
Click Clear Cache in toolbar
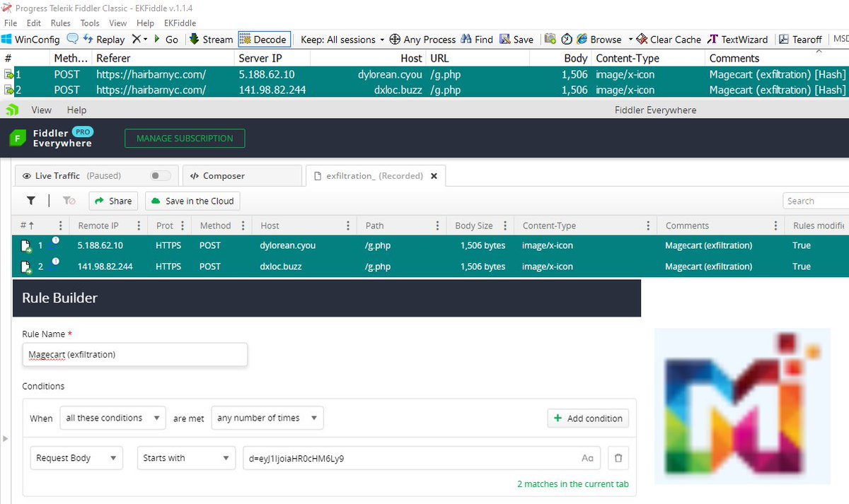(669, 40)
